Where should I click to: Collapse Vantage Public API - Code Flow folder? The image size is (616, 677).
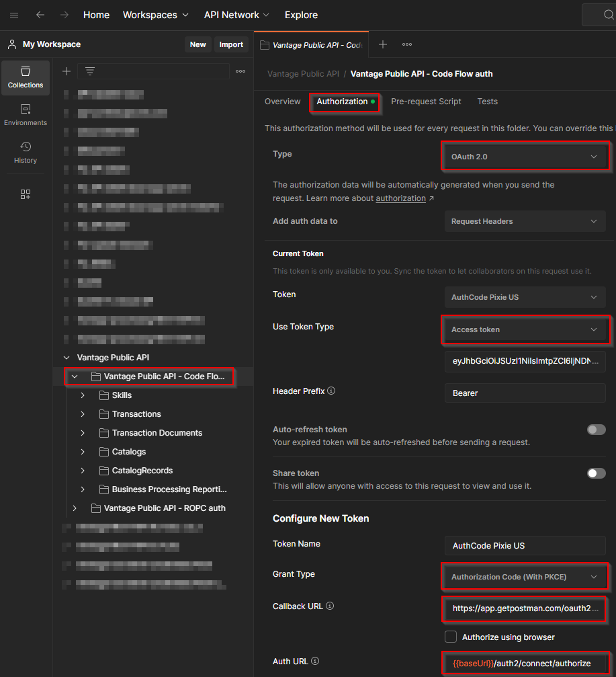coord(75,376)
